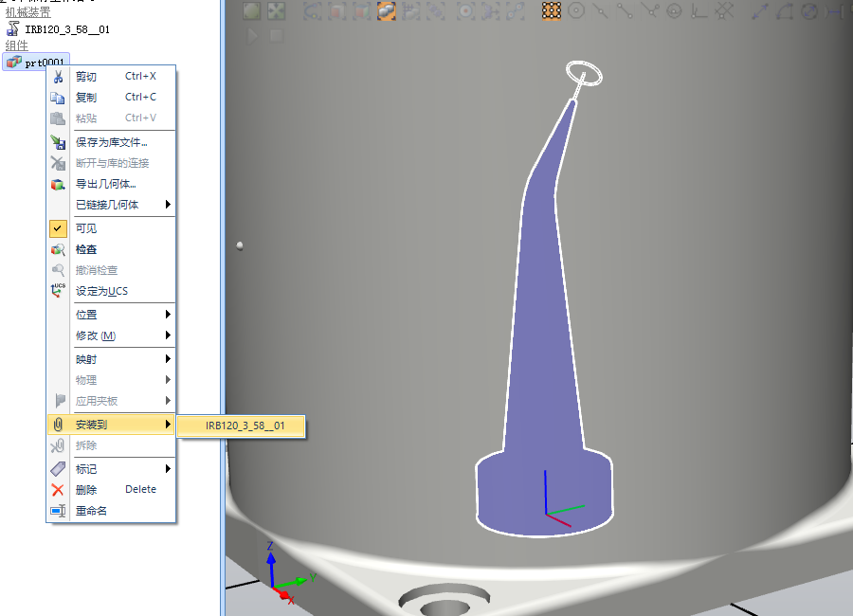Enable Snap Grid mode
The image size is (853, 616).
(724, 10)
